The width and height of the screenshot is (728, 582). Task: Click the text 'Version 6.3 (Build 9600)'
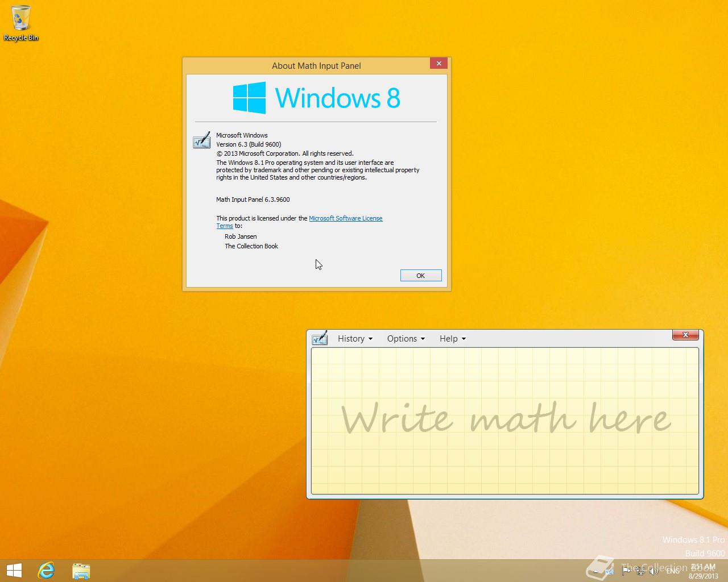(249, 144)
